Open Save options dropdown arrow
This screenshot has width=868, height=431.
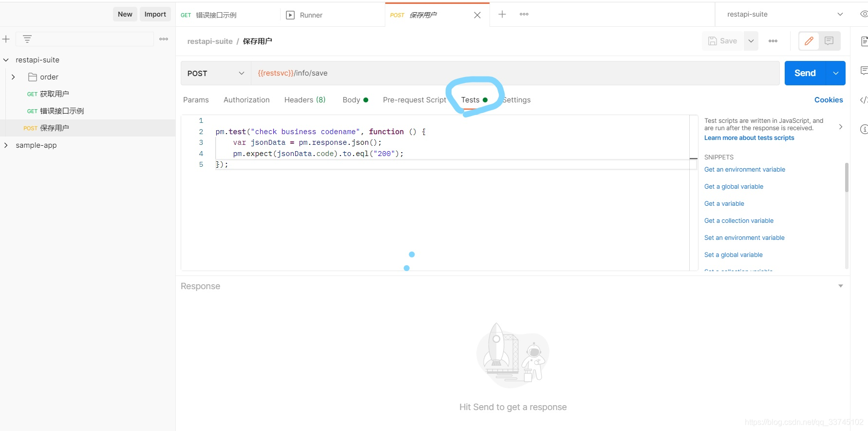pyautogui.click(x=751, y=41)
